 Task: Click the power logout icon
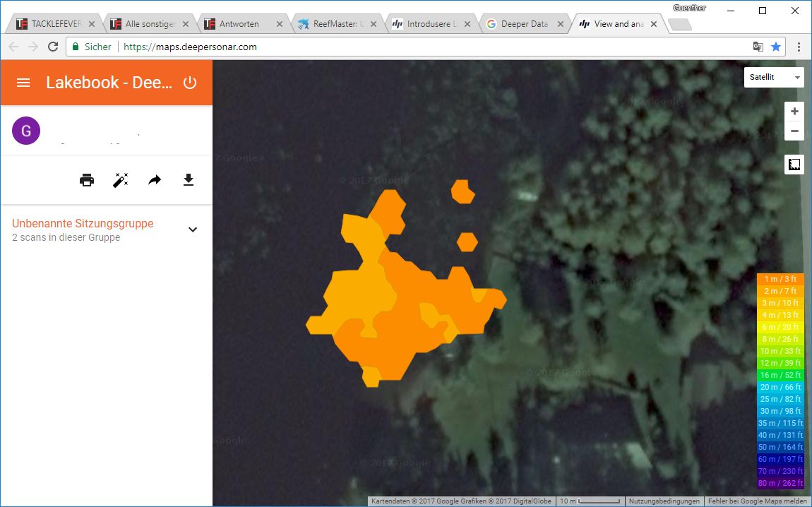point(189,83)
